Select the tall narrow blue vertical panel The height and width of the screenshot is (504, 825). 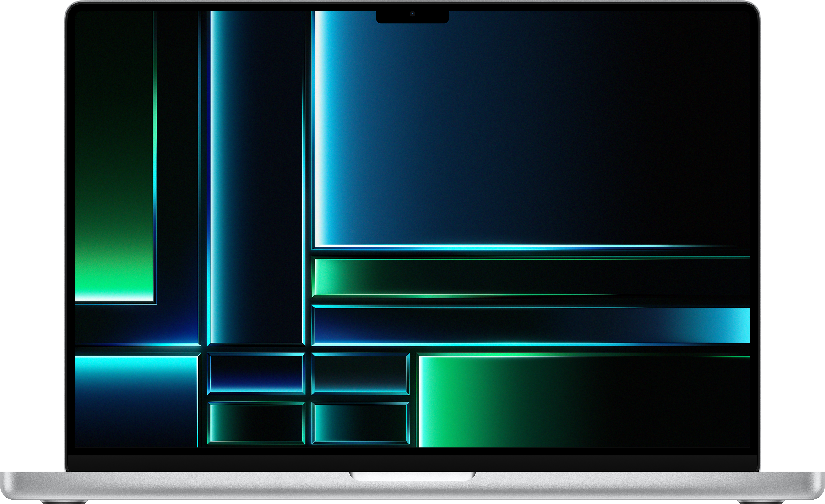pyautogui.click(x=256, y=177)
